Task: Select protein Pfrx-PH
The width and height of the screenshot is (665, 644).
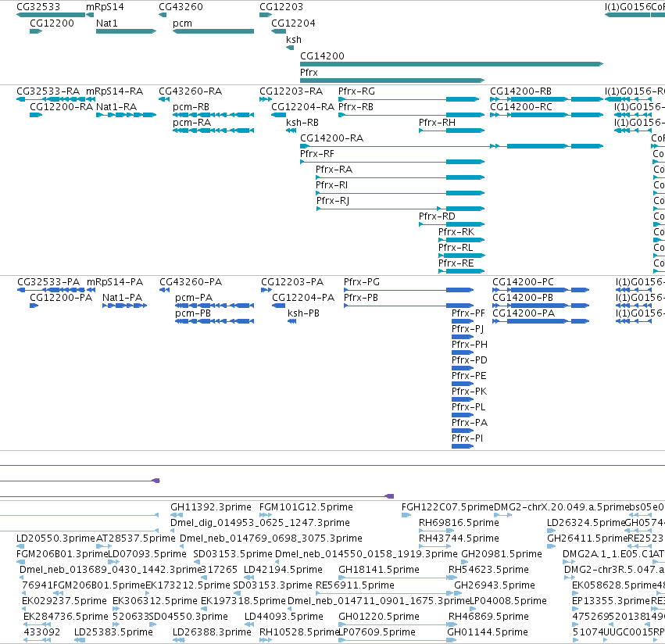Action: coord(463,352)
